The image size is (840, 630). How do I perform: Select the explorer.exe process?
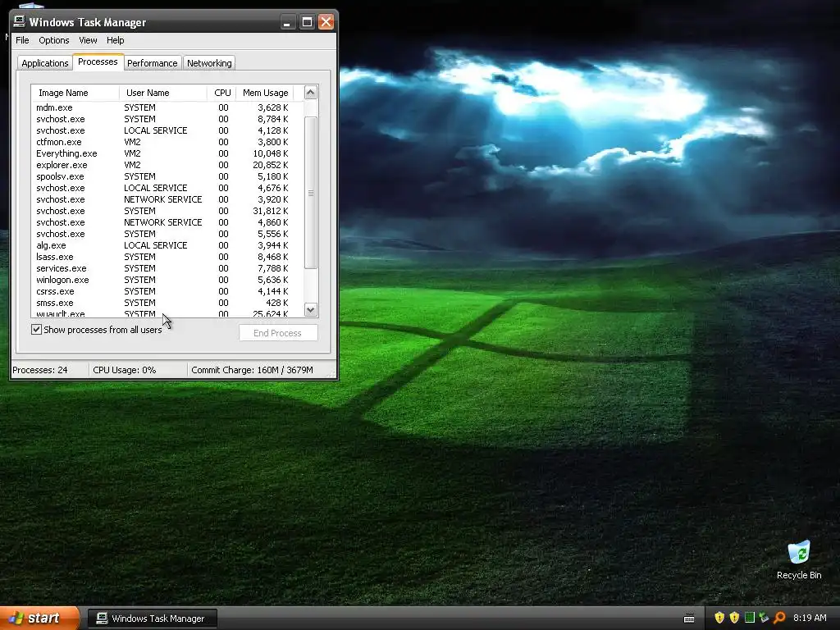[167, 165]
